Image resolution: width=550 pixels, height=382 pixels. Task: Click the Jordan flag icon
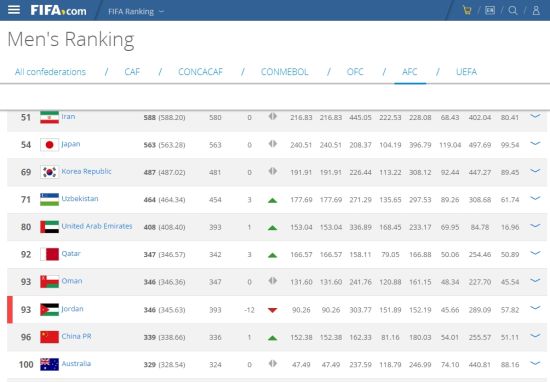coord(49,309)
